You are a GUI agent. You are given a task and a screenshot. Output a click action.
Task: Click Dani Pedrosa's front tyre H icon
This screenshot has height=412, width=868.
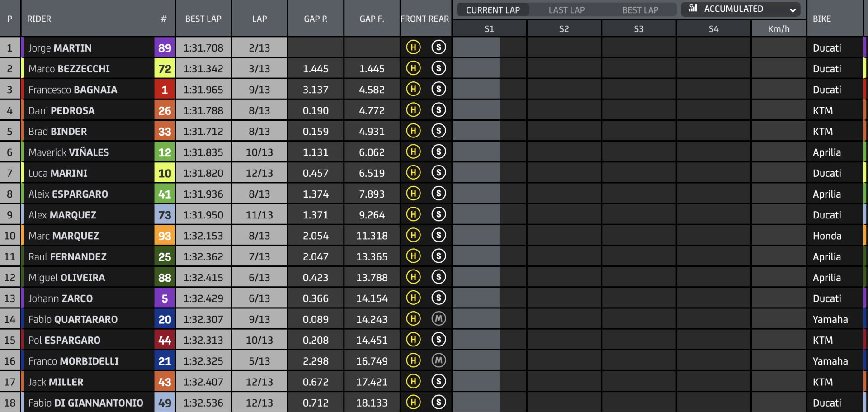tap(413, 110)
